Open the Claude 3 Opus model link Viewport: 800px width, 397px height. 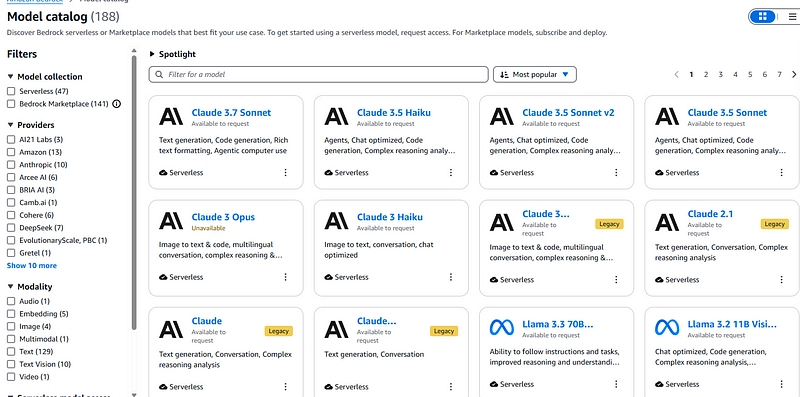point(223,217)
